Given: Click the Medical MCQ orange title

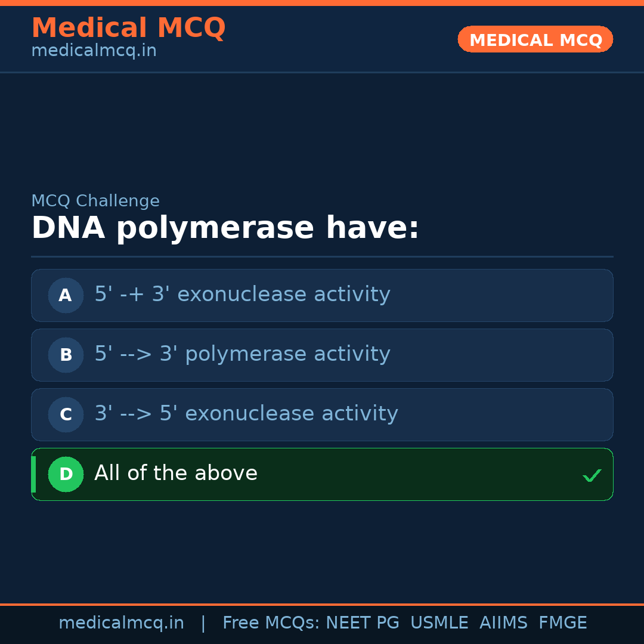Looking at the screenshot, I should (x=128, y=28).
